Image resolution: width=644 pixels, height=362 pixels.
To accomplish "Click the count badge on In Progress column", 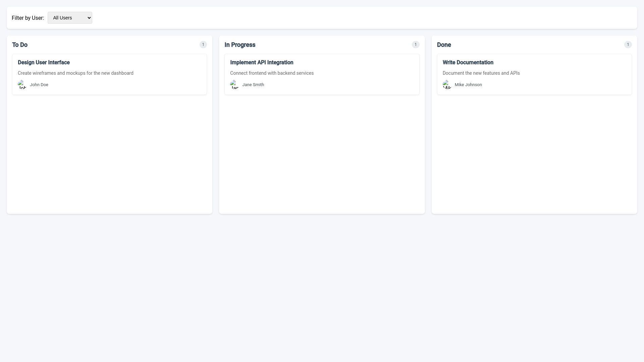I will tap(416, 44).
